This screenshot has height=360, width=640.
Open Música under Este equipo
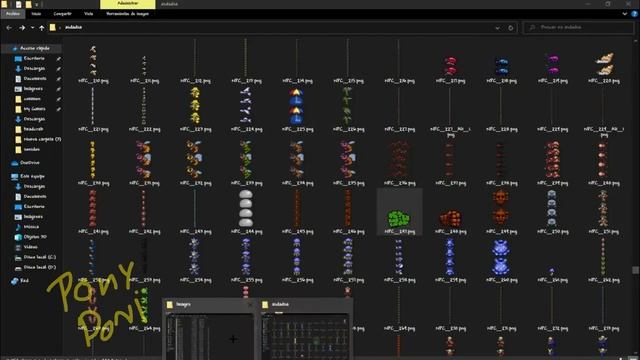pyautogui.click(x=31, y=227)
